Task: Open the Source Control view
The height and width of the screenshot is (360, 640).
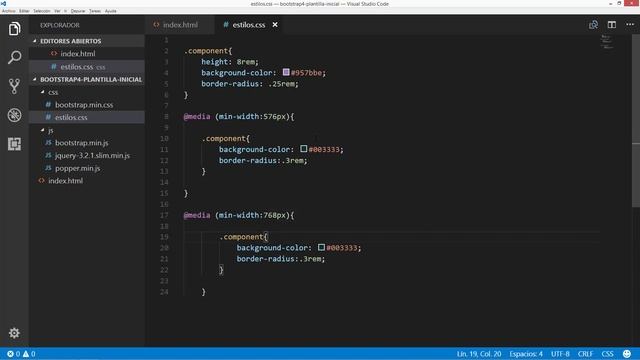Action: click(x=14, y=86)
